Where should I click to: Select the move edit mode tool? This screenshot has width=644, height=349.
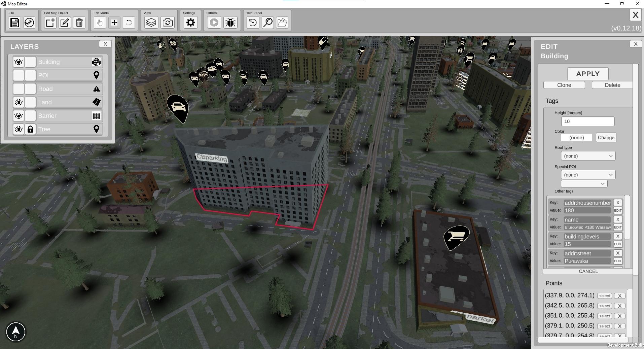coord(114,23)
